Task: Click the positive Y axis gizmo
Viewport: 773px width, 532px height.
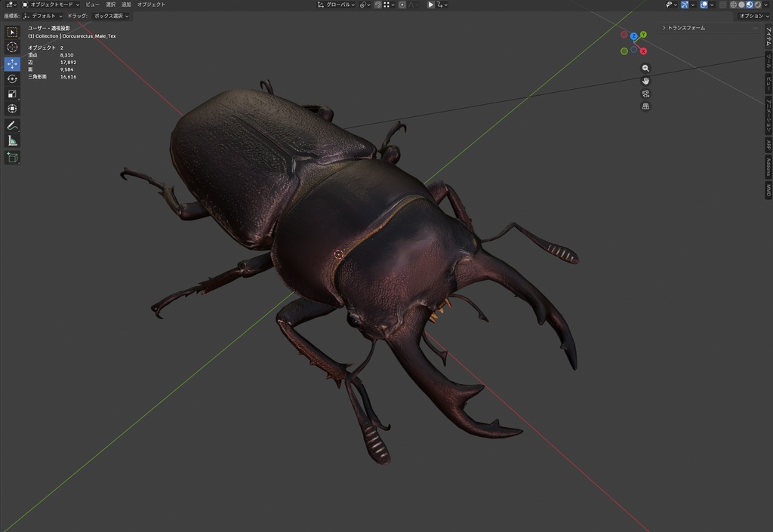Action: pos(643,35)
